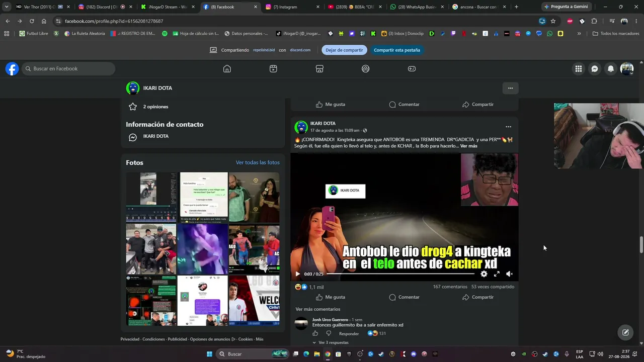644x362 pixels.
Task: Open the Facebook video tab icon
Action: pos(273,69)
